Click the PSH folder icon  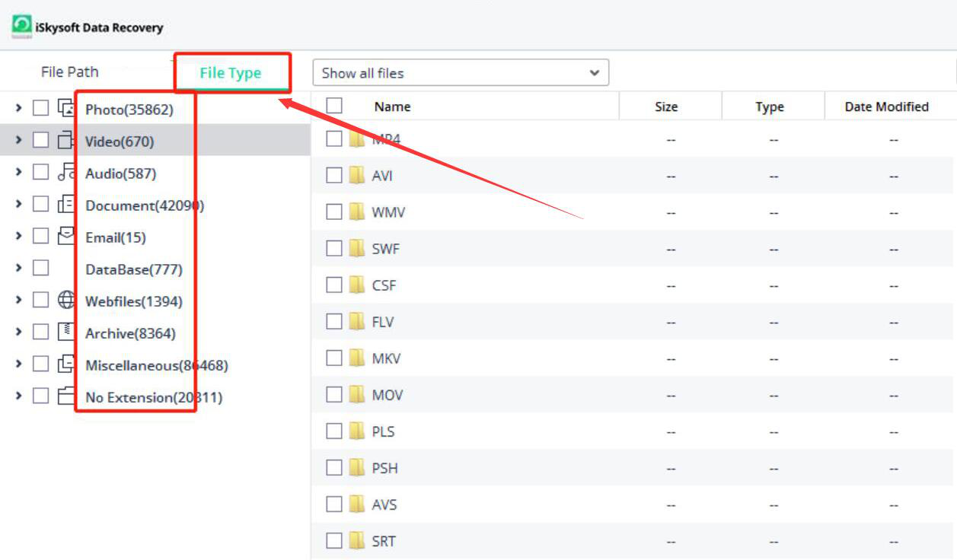pos(357,468)
